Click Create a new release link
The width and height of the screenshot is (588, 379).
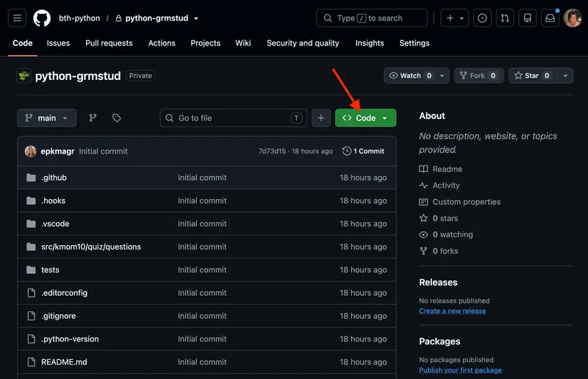pos(452,311)
